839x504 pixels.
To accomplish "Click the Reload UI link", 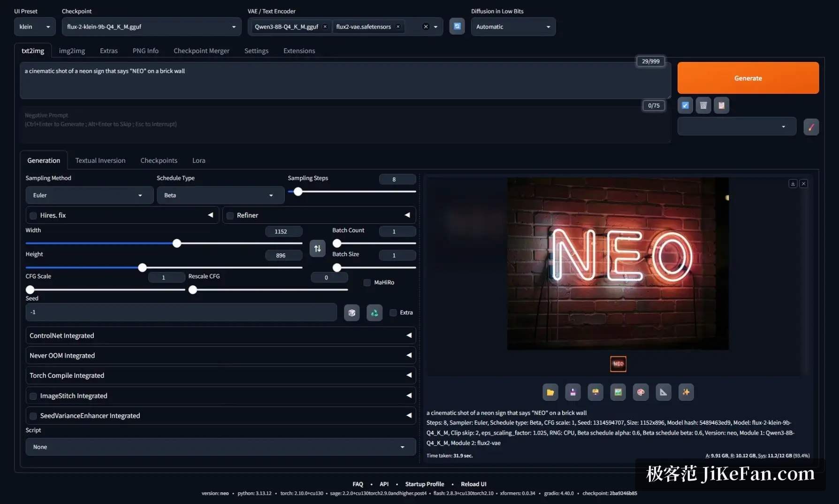I will [473, 484].
